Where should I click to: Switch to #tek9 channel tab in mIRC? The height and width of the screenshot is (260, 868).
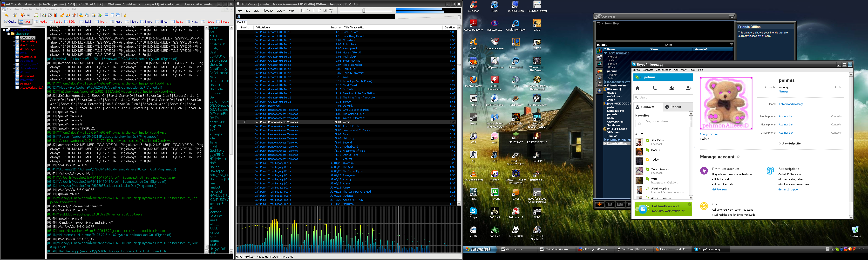85,22
